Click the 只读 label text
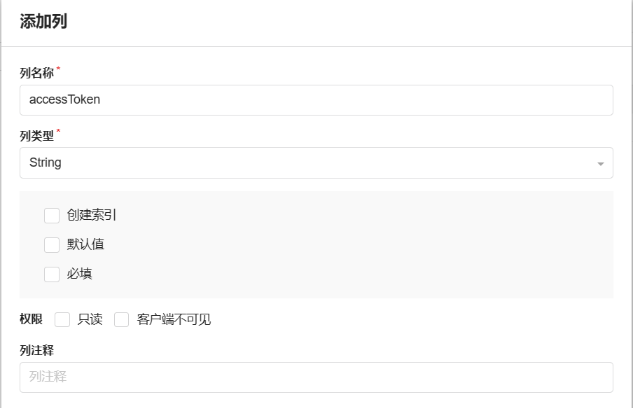The width and height of the screenshot is (633, 408). [x=89, y=320]
